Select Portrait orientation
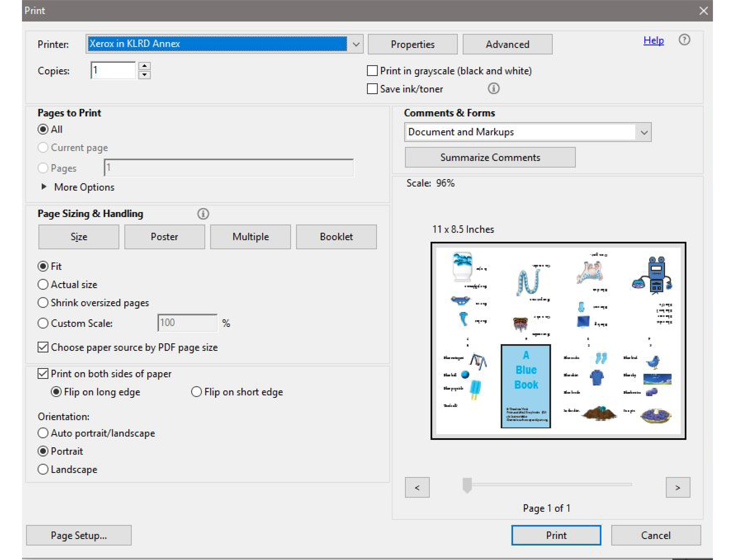Image resolution: width=748 pixels, height=560 pixels. (43, 451)
